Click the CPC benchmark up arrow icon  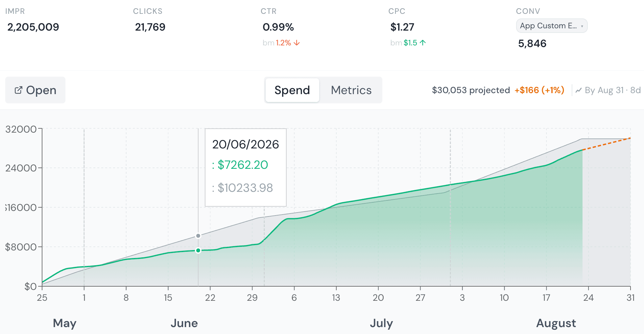click(423, 43)
